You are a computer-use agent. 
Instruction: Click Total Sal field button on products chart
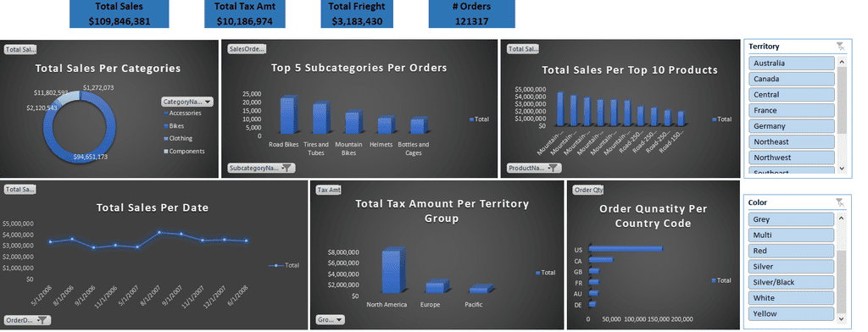click(522, 48)
